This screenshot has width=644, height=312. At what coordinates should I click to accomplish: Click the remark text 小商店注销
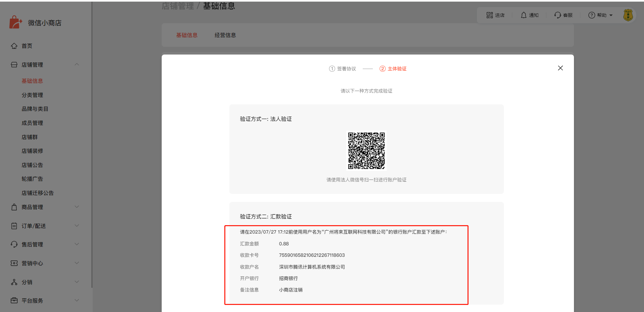click(291, 290)
